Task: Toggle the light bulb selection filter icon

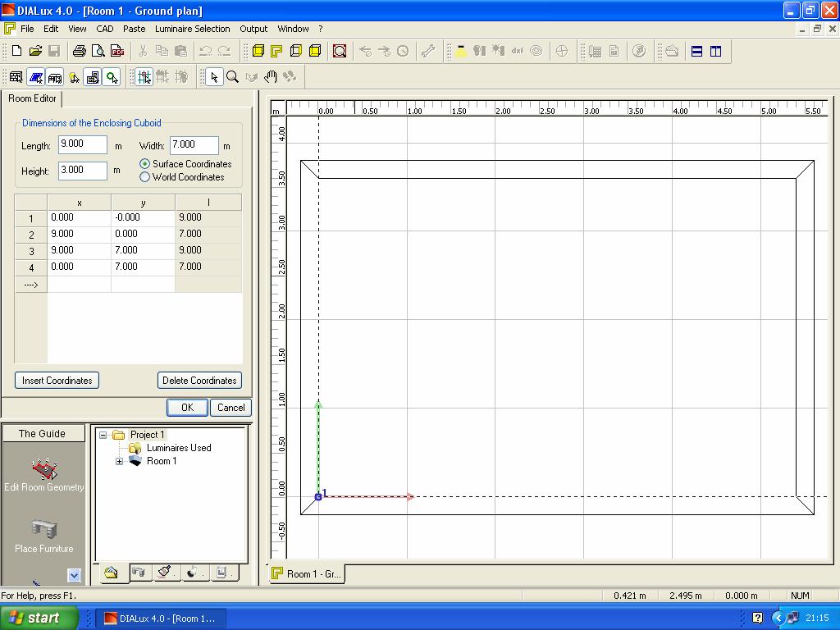Action: [74, 77]
